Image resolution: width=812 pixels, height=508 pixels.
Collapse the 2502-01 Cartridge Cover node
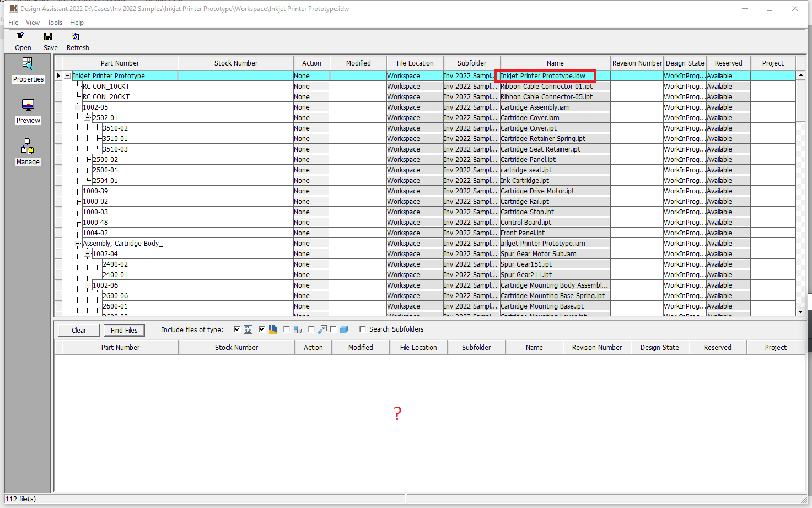pyautogui.click(x=88, y=117)
